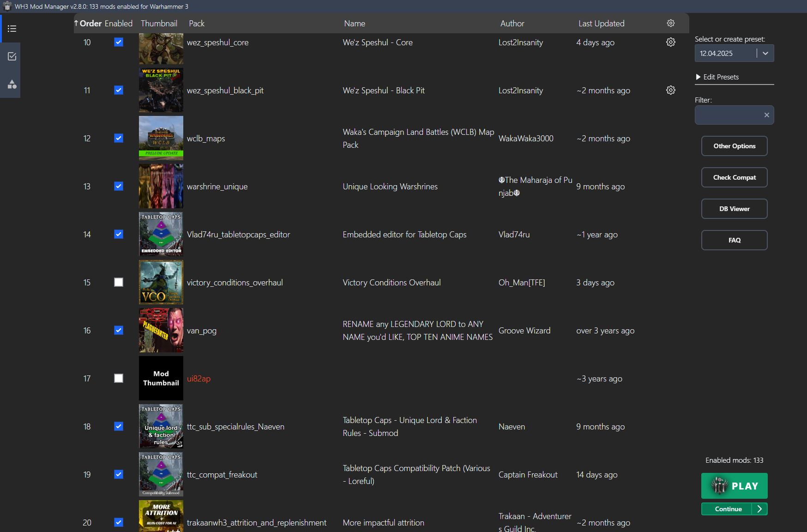Disable the wez_speshul_core mod checkbox

tap(119, 42)
